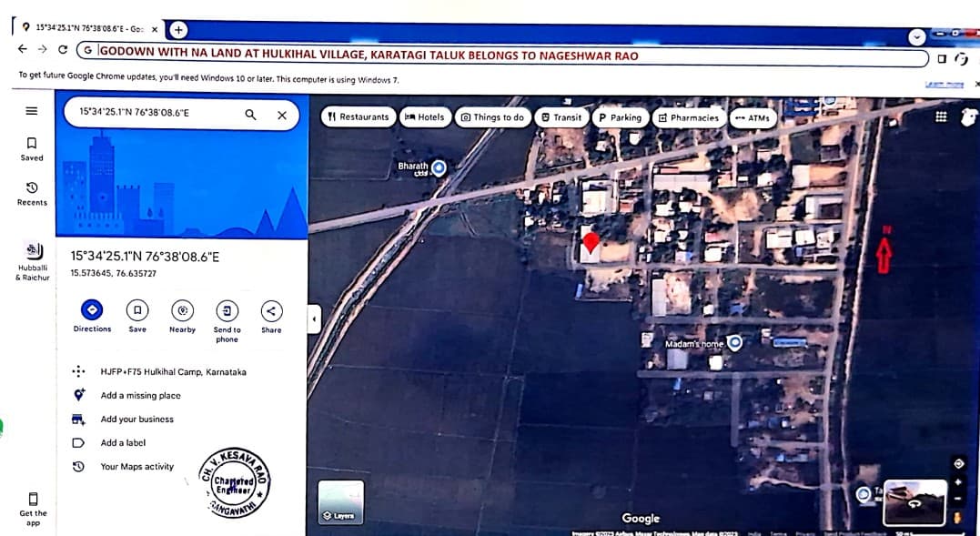Share the pinned location
Image resolution: width=980 pixels, height=536 pixels.
pyautogui.click(x=271, y=317)
